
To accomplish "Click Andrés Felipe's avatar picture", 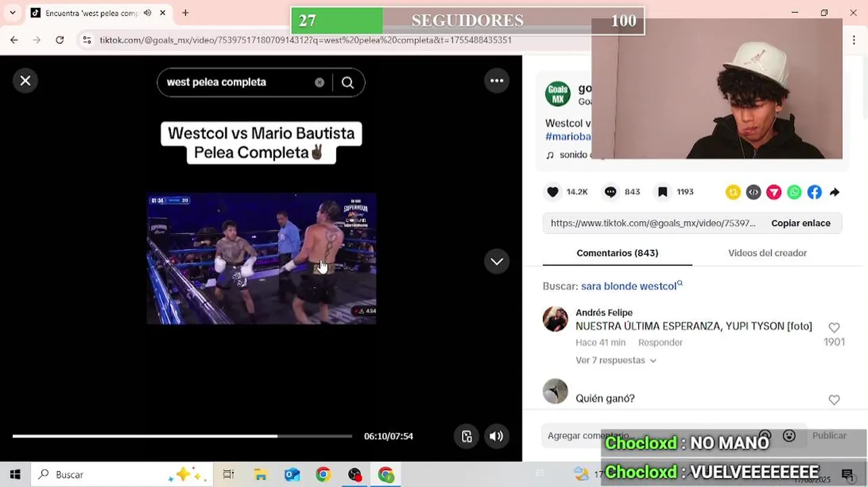I will click(x=555, y=319).
